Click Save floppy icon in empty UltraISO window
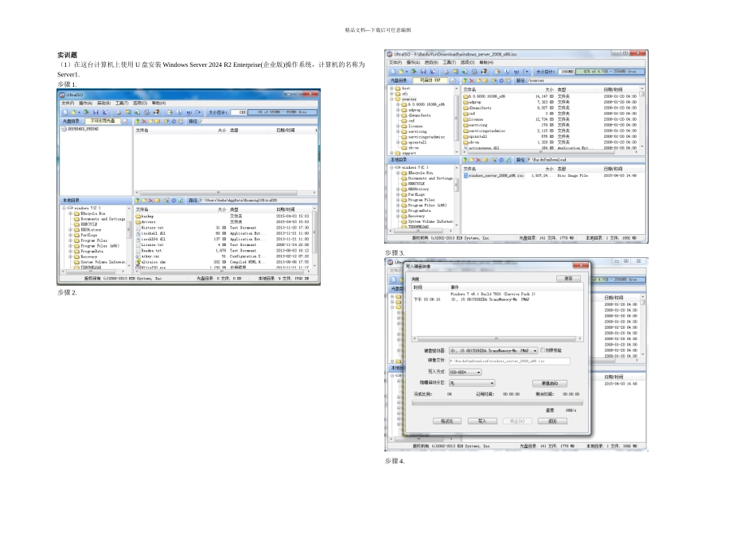The height and width of the screenshot is (535, 756). point(95,112)
